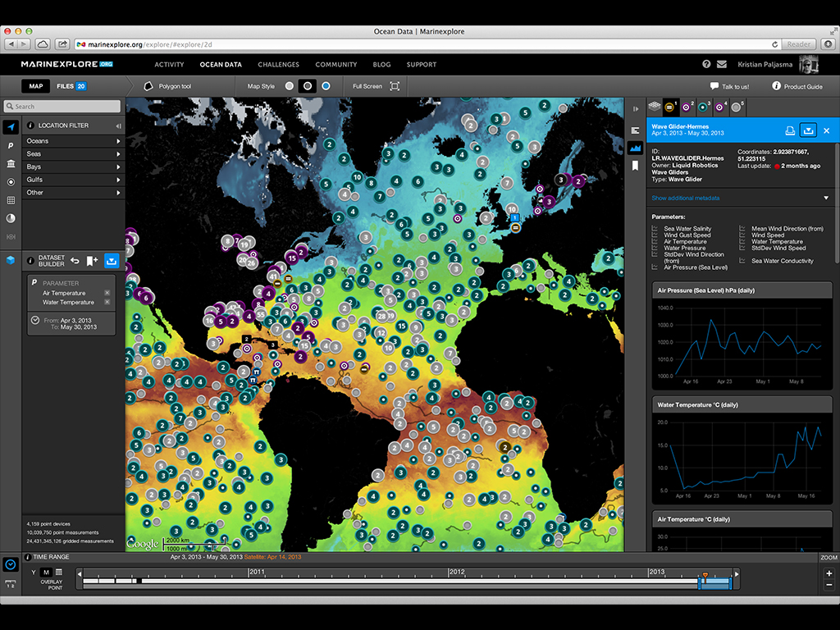
Task: Click the Search input field
Action: [62, 107]
